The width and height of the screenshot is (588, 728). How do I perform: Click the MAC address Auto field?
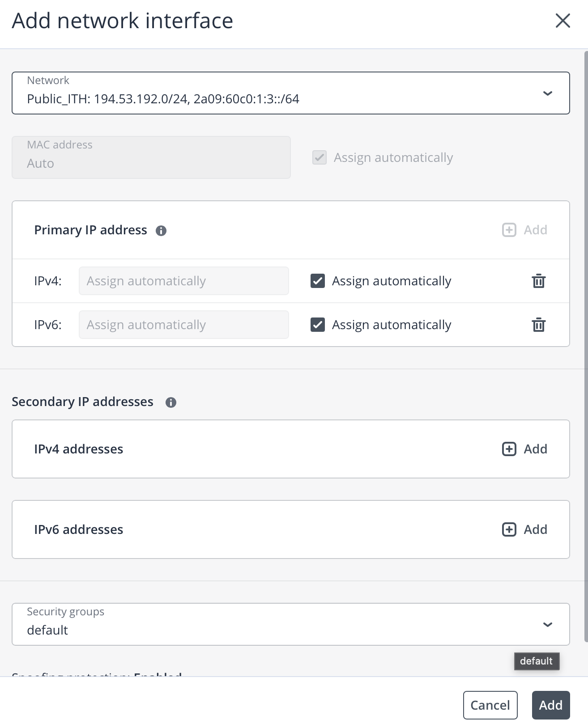[x=151, y=157]
